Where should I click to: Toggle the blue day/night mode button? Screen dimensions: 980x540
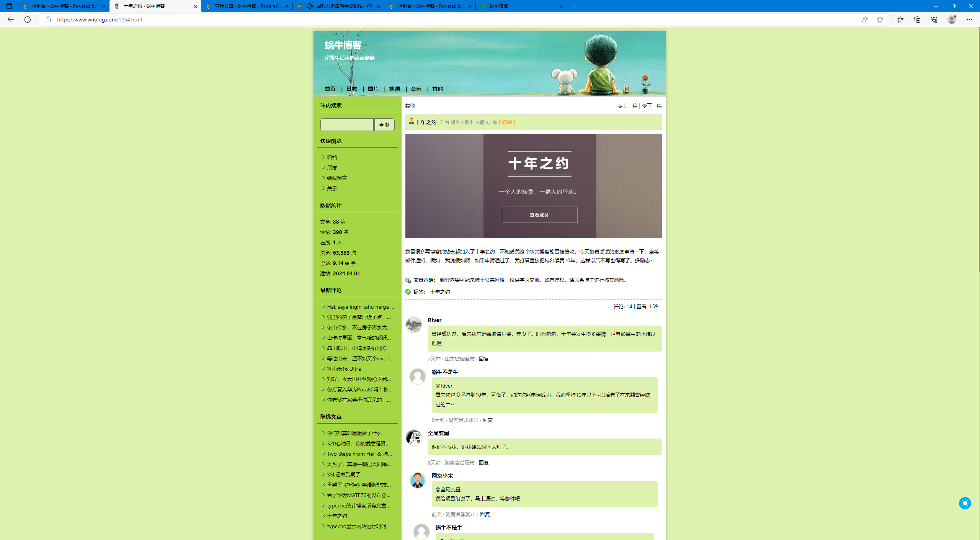964,503
